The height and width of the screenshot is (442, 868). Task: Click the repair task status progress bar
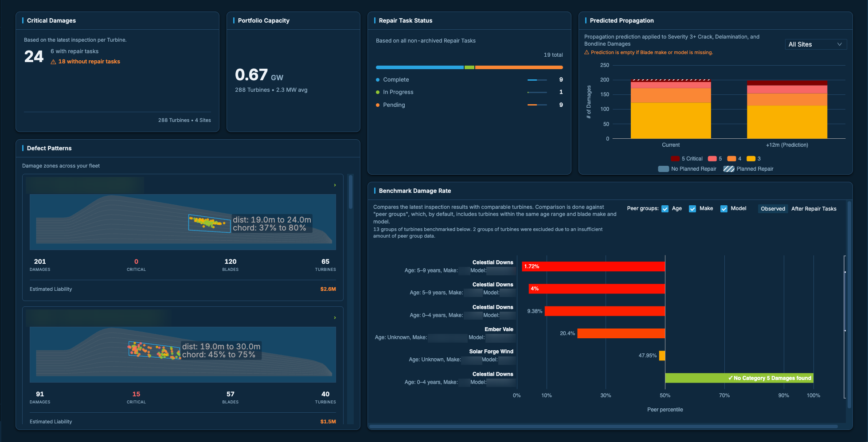tap(469, 67)
